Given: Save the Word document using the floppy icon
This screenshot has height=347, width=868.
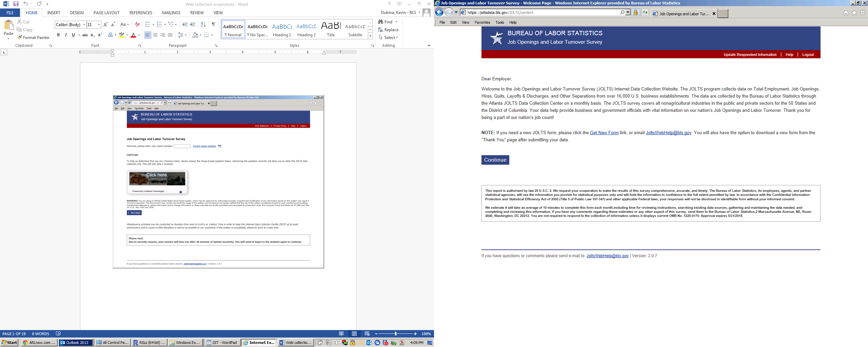Looking at the screenshot, I should click(x=16, y=4).
